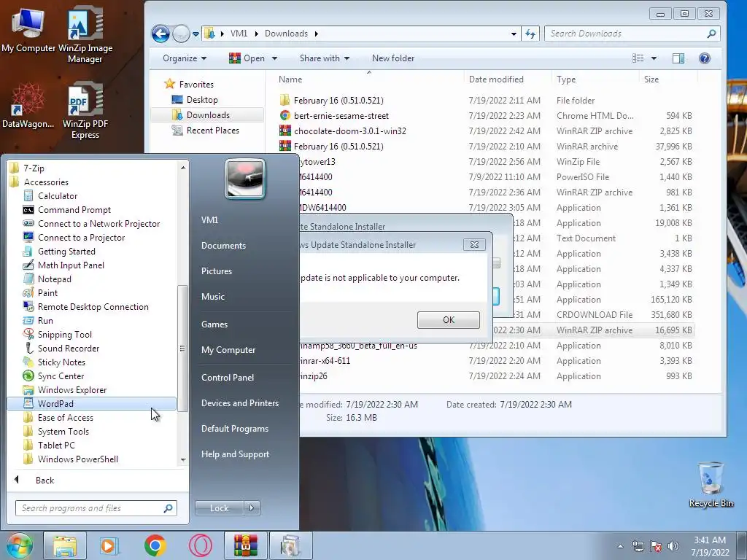The height and width of the screenshot is (560, 747).
Task: Expand the address bar history dropdown
Action: click(514, 34)
